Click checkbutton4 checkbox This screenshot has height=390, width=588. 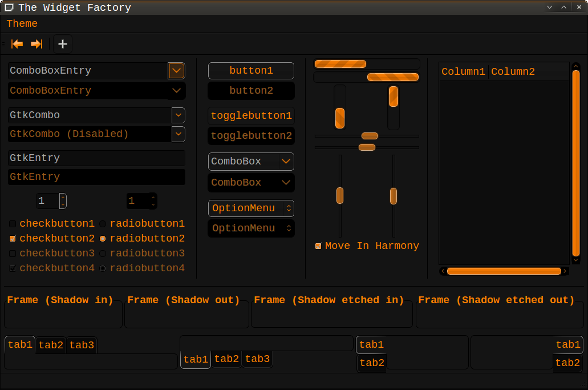[13, 268]
